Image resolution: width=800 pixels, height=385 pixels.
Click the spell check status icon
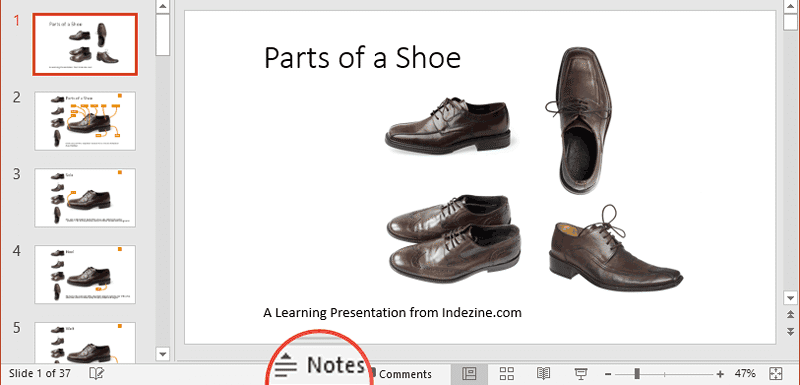click(x=96, y=373)
